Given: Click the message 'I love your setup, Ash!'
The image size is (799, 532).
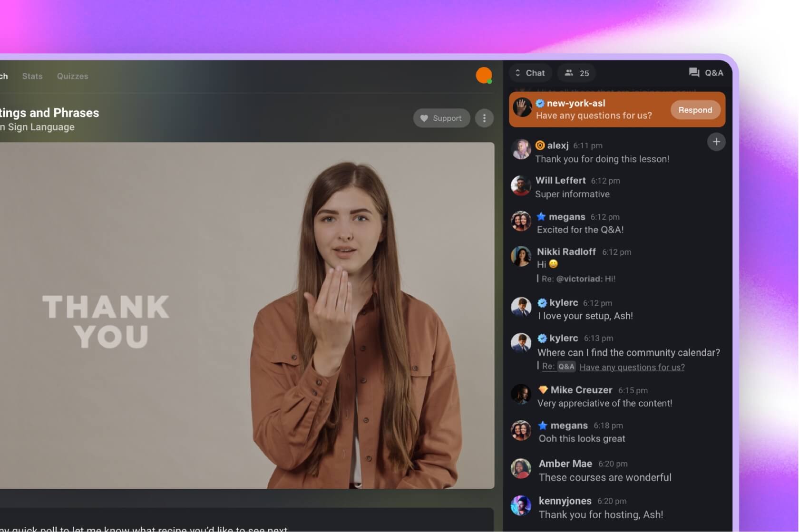Looking at the screenshot, I should (585, 316).
